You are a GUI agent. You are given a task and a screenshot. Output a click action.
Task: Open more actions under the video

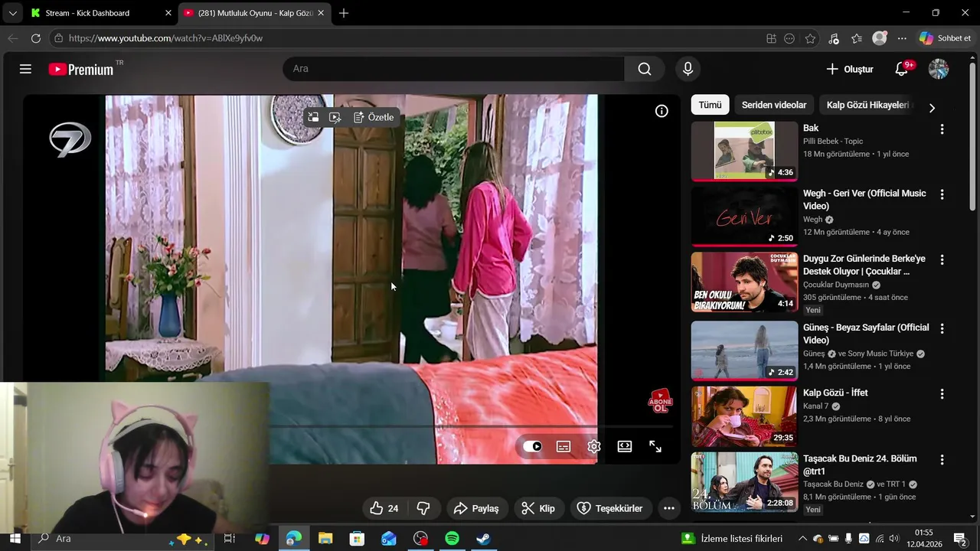(668, 508)
